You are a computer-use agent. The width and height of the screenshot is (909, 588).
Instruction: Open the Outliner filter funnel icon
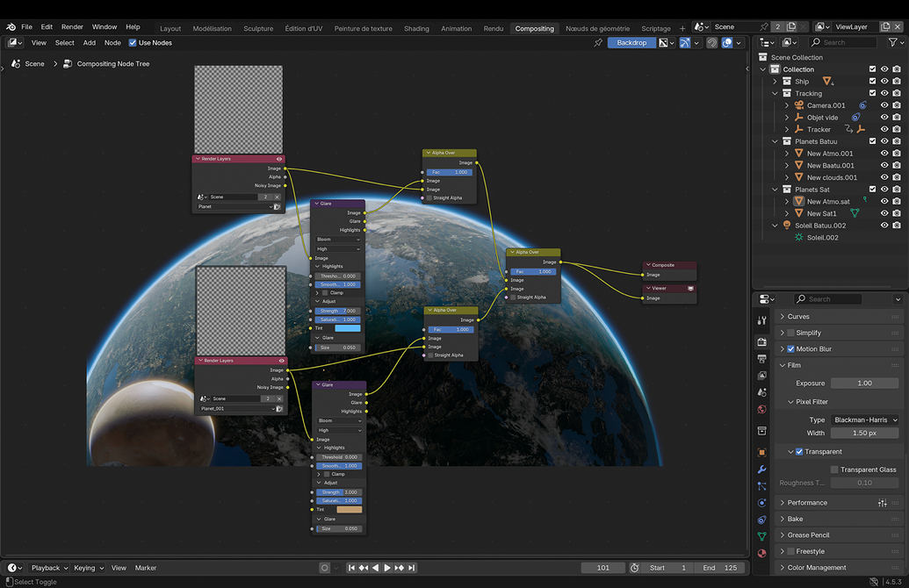893,42
